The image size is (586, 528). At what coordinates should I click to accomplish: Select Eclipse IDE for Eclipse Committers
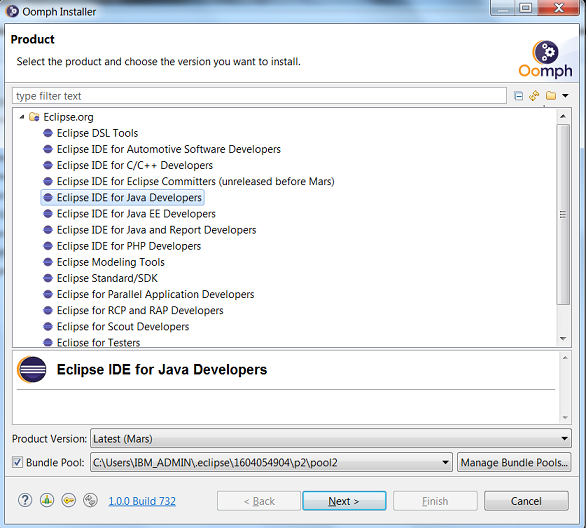click(195, 181)
